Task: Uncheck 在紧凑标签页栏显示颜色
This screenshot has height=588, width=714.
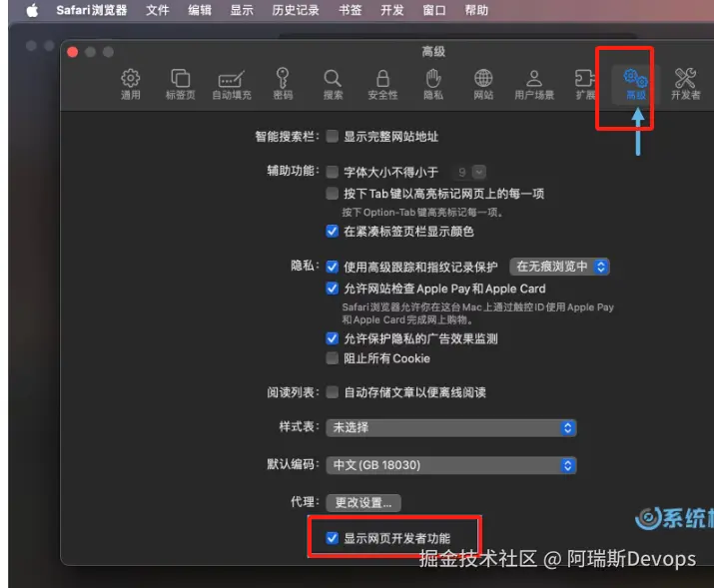Action: point(333,232)
